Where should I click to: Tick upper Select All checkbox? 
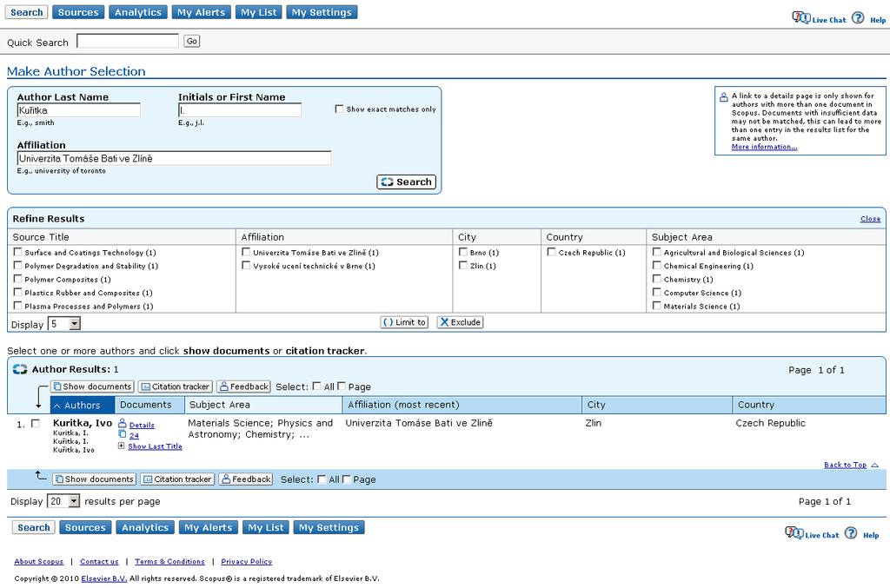click(316, 386)
